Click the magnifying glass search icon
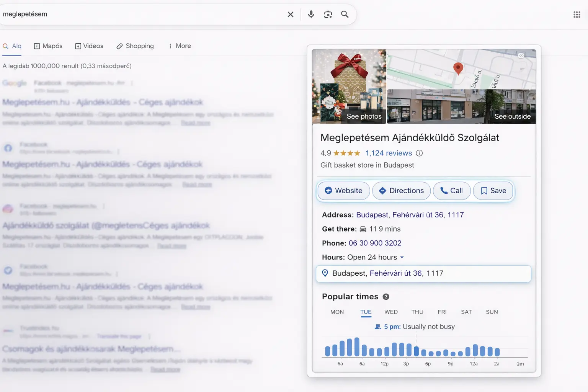The width and height of the screenshot is (588, 392). (x=345, y=14)
